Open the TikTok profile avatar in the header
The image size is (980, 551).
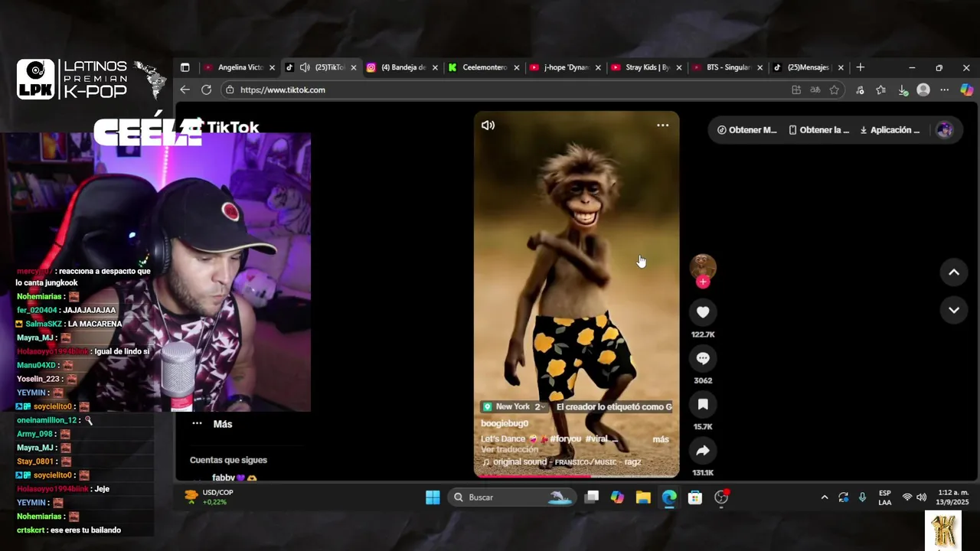pos(945,130)
